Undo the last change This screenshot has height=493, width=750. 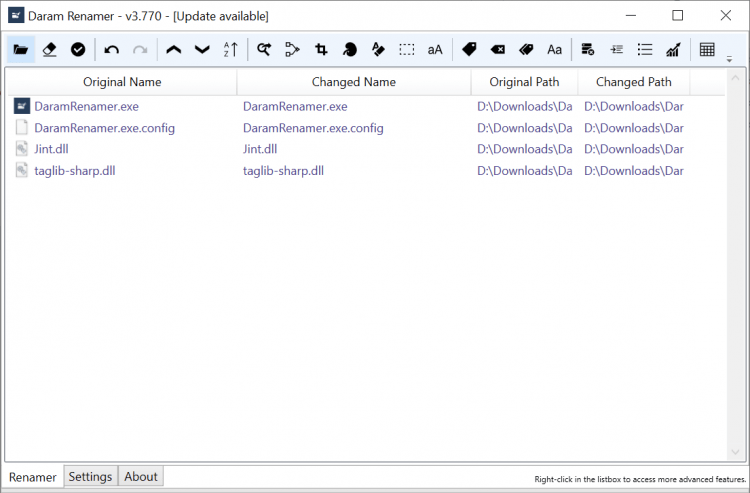(111, 49)
